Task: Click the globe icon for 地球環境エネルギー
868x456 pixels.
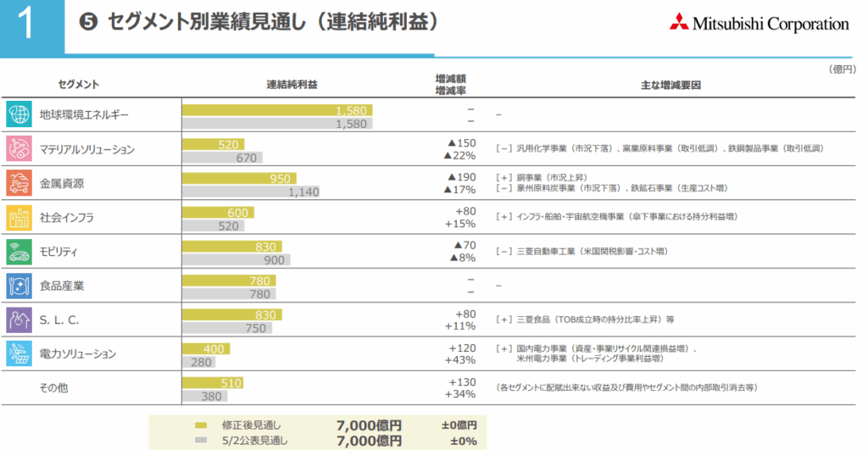Action: [x=19, y=115]
